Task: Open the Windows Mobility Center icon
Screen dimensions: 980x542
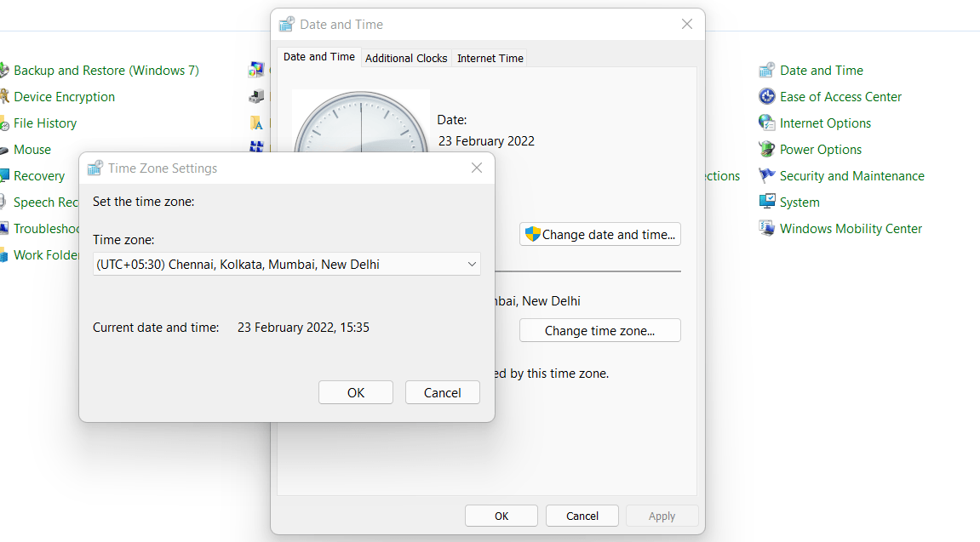Action: (x=767, y=228)
